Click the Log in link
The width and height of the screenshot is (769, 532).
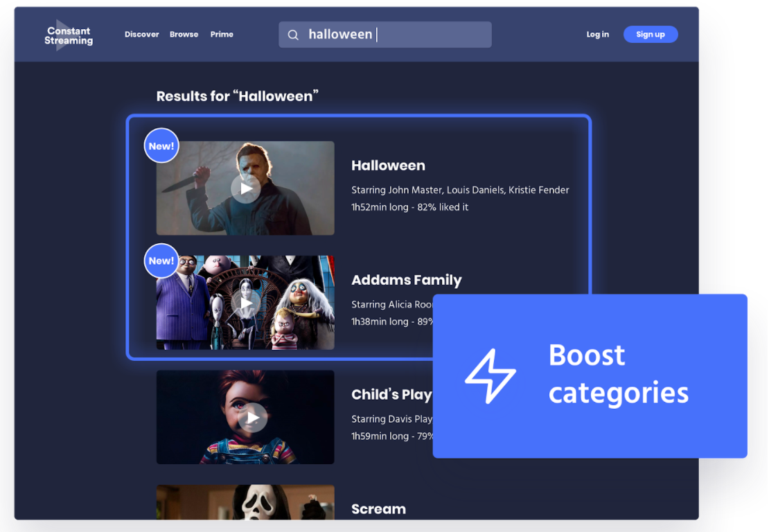(x=597, y=35)
